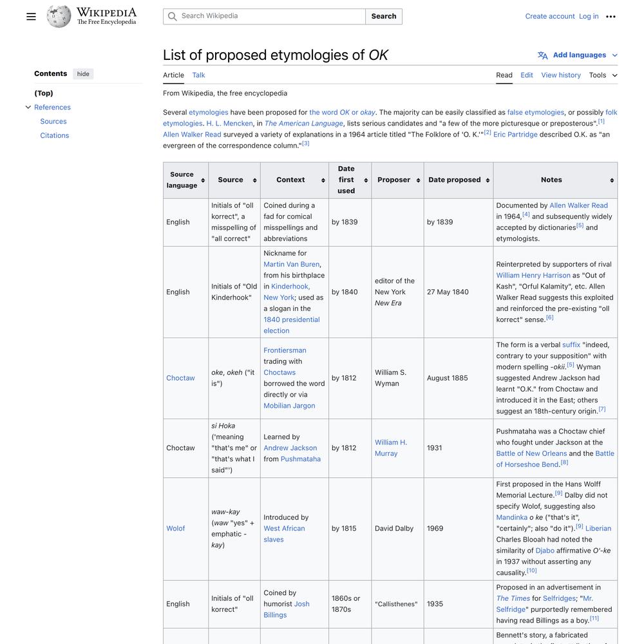This screenshot has height=644, width=644.
Task: Open the Wolof language link
Action: tap(175, 529)
